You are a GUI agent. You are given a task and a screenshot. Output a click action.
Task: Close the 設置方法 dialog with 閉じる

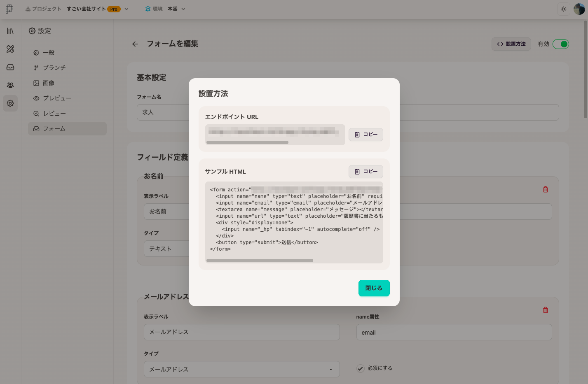[x=374, y=288]
